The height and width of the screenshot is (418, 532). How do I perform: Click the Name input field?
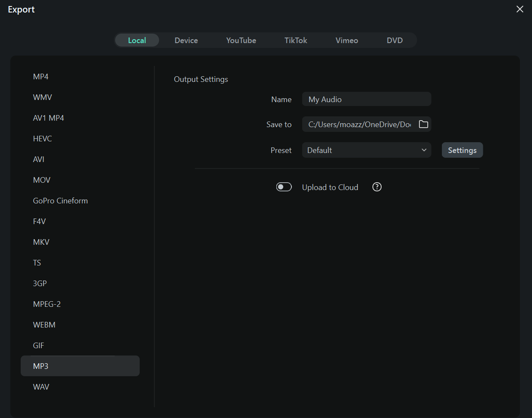pyautogui.click(x=366, y=99)
